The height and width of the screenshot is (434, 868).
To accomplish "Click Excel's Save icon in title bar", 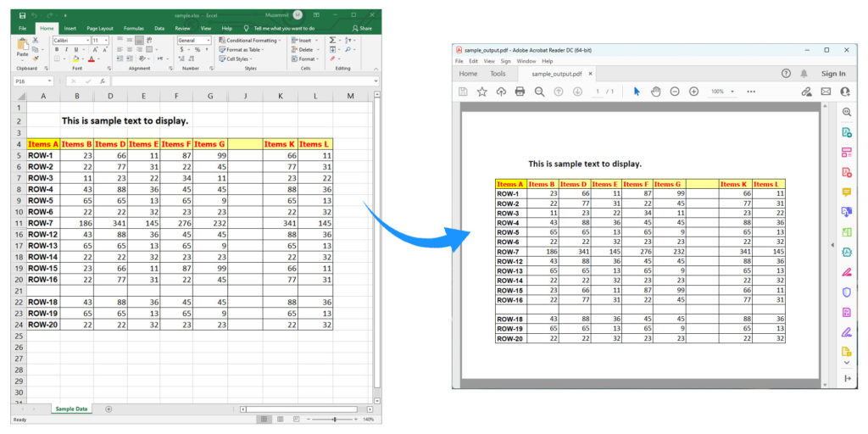I will 22,15.
